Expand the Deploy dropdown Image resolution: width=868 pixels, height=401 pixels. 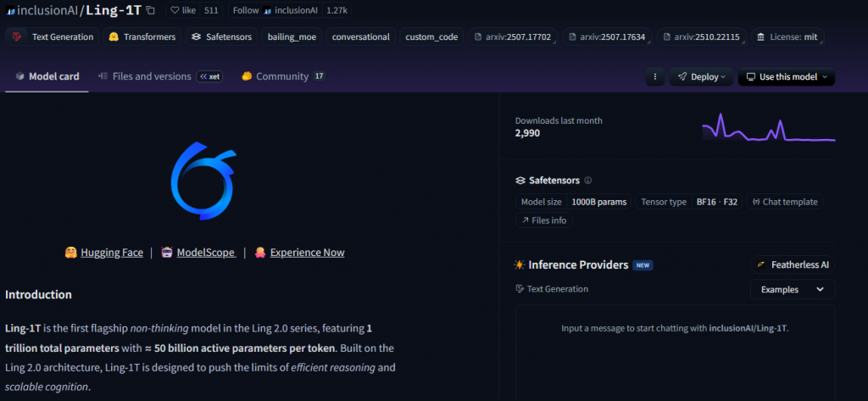pyautogui.click(x=702, y=76)
